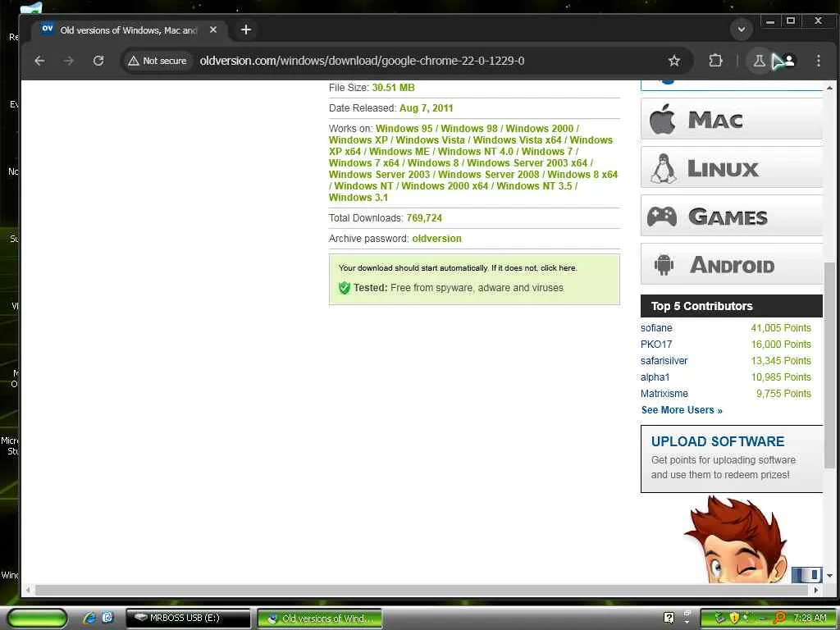
Task: Open the Extensions puzzle icon
Action: 715,61
